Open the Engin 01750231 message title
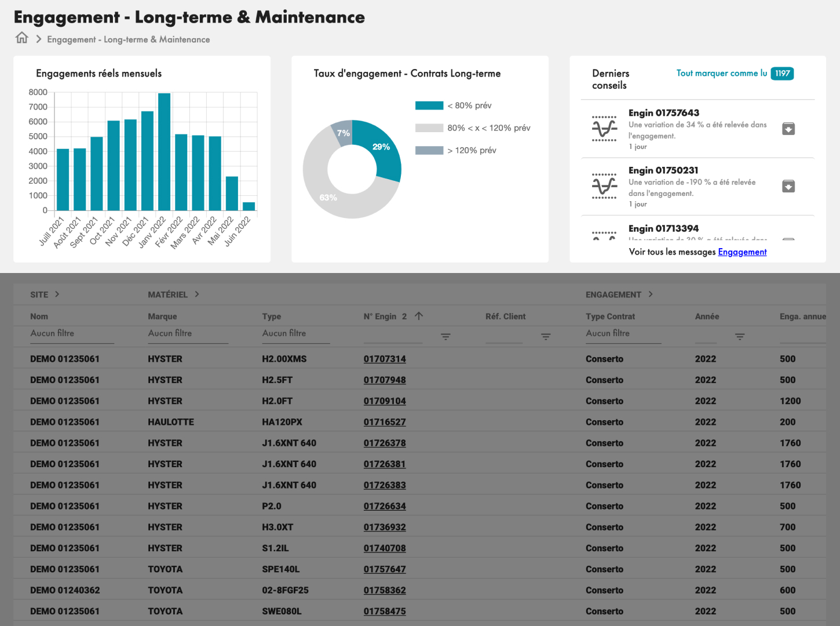Viewport: 840px width, 626px height. [663, 170]
